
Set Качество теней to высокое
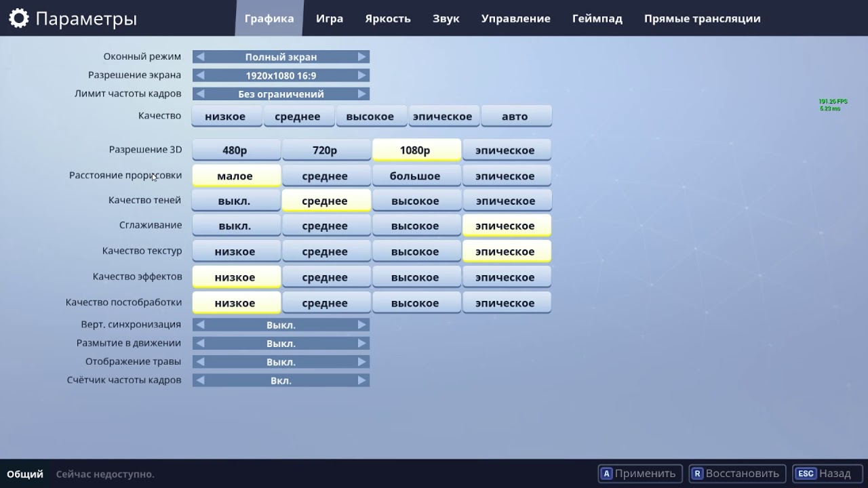tap(416, 201)
